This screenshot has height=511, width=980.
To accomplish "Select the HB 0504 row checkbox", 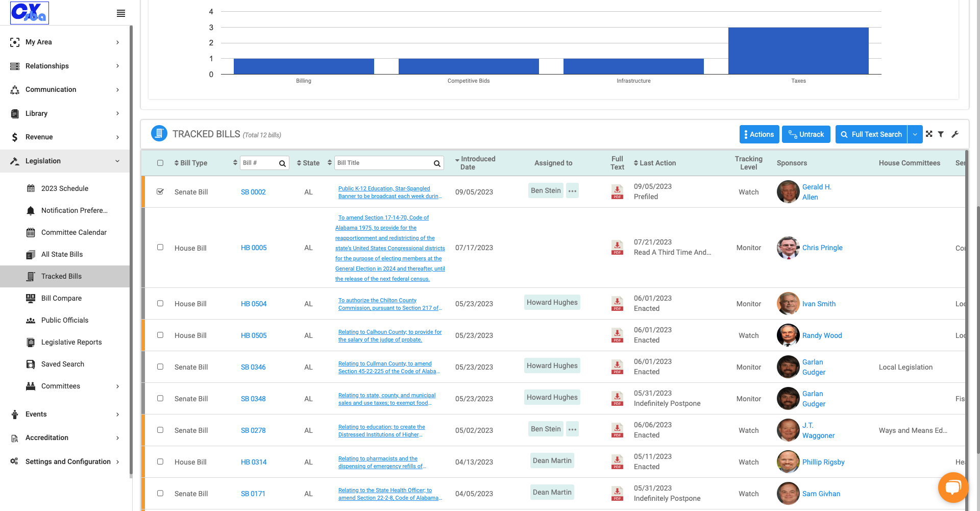I will pos(160,303).
